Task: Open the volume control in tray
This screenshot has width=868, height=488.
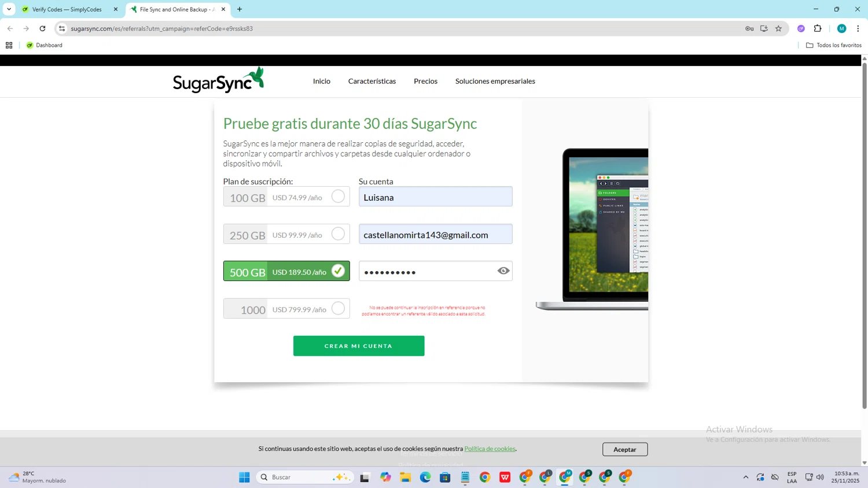Action: click(820, 477)
